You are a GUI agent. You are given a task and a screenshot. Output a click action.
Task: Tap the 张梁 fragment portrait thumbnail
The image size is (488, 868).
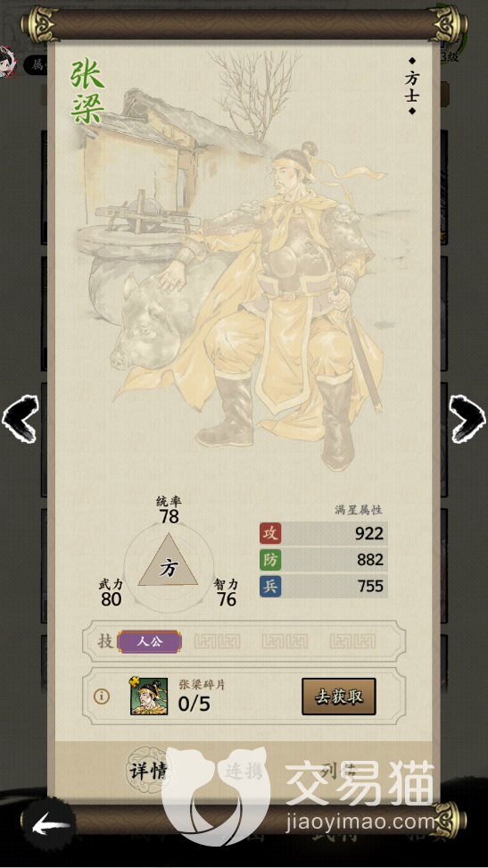point(149,697)
